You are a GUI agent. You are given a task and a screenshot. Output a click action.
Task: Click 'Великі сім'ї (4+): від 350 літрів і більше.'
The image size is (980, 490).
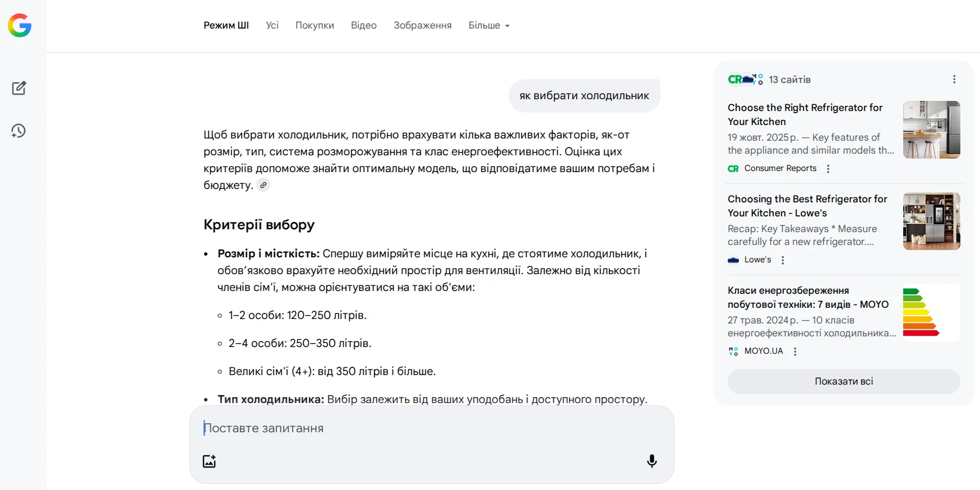click(x=332, y=371)
